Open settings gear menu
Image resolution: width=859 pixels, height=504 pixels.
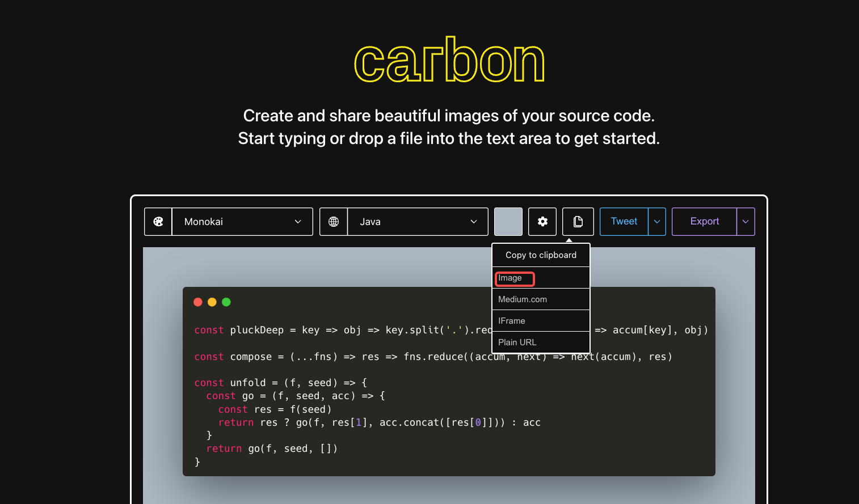[x=542, y=222]
